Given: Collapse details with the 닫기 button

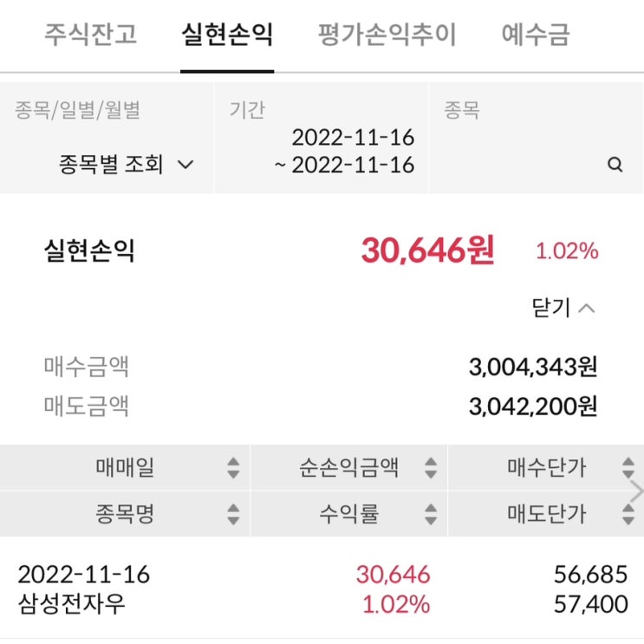Looking at the screenshot, I should pos(564,308).
